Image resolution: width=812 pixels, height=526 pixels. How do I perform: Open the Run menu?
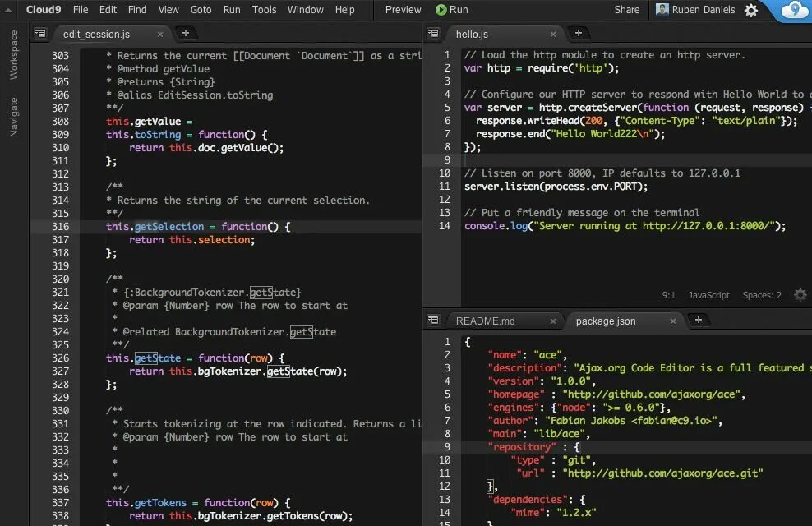point(232,9)
